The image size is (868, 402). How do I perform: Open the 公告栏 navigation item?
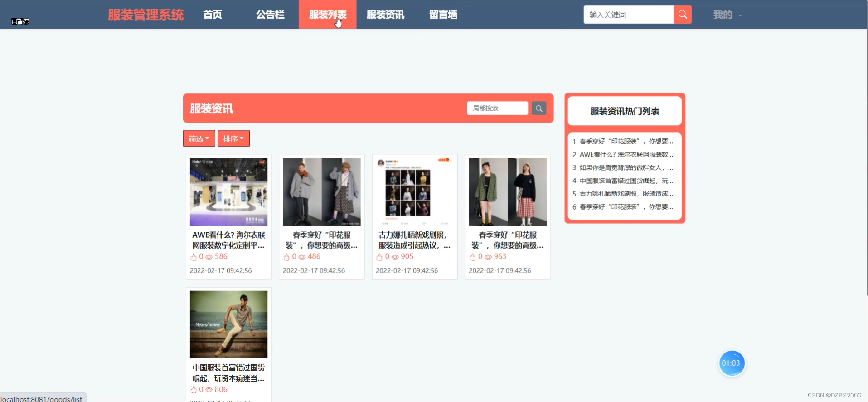pos(270,15)
